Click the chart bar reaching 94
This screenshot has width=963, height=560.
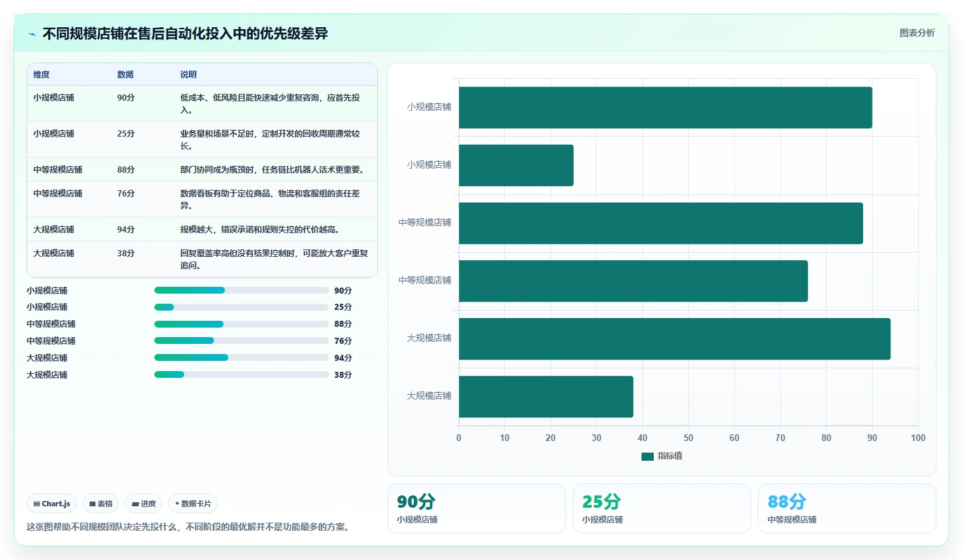(675, 338)
